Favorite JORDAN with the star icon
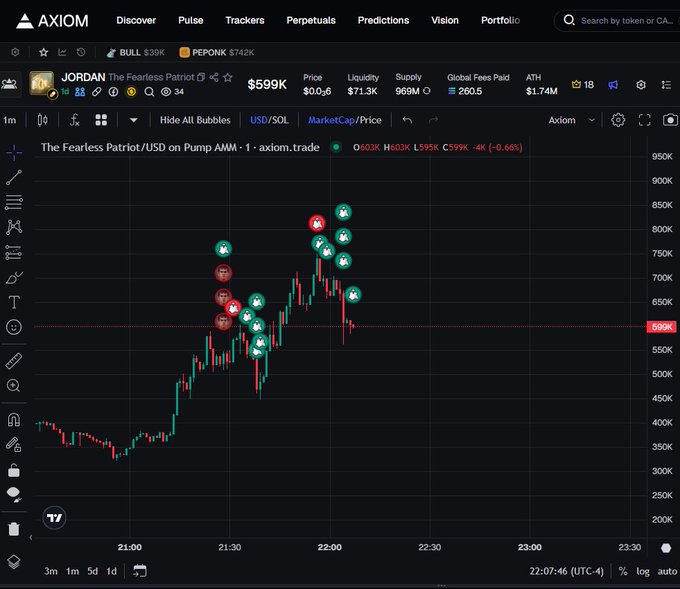Viewport: 680px width, 589px height. point(228,77)
